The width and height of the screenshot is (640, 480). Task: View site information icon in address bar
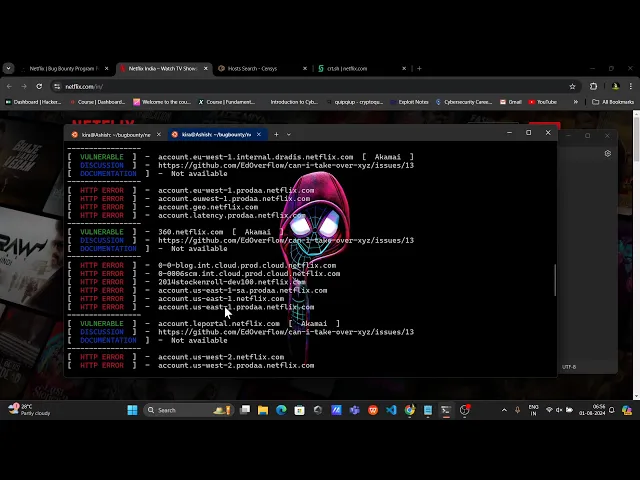(57, 87)
